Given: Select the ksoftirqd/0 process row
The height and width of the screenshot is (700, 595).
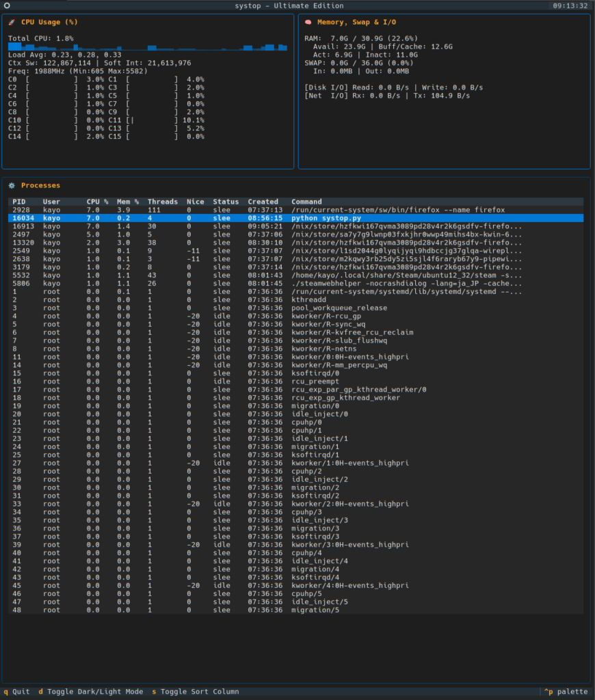Looking at the screenshot, I should point(295,373).
